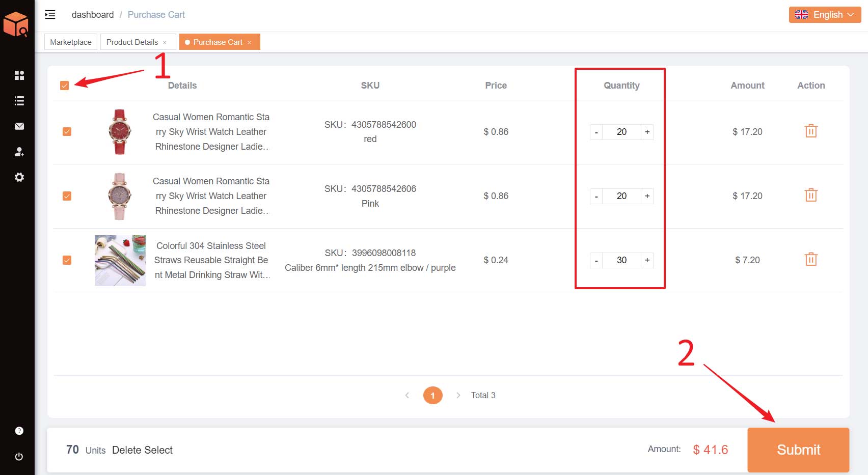Open the English language dropdown
Image resolution: width=868 pixels, height=475 pixels.
coord(824,15)
